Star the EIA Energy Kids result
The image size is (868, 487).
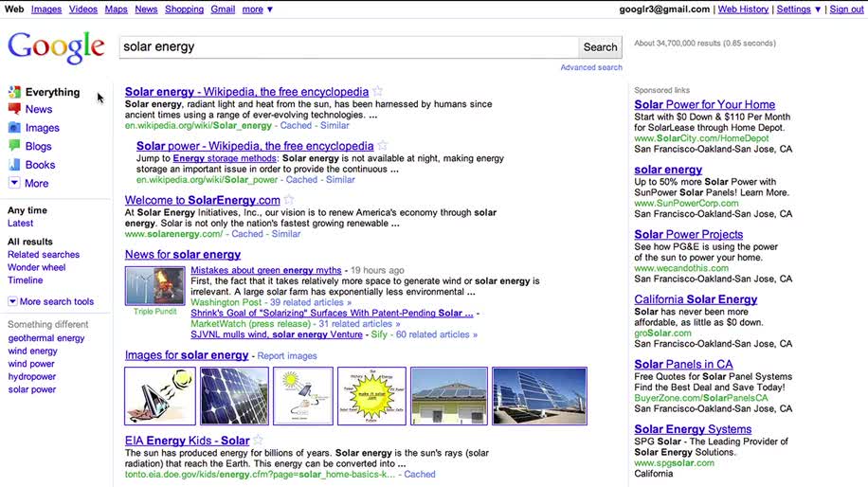pos(258,440)
